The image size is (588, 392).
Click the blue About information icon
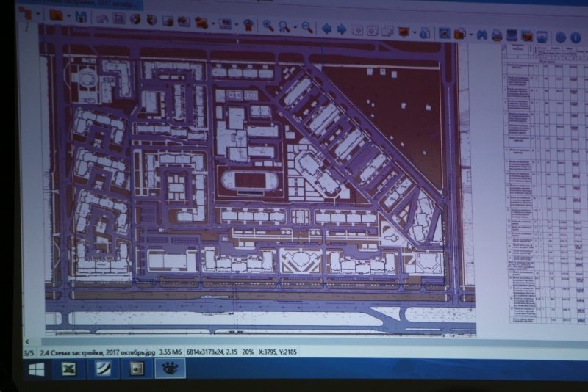pos(575,37)
